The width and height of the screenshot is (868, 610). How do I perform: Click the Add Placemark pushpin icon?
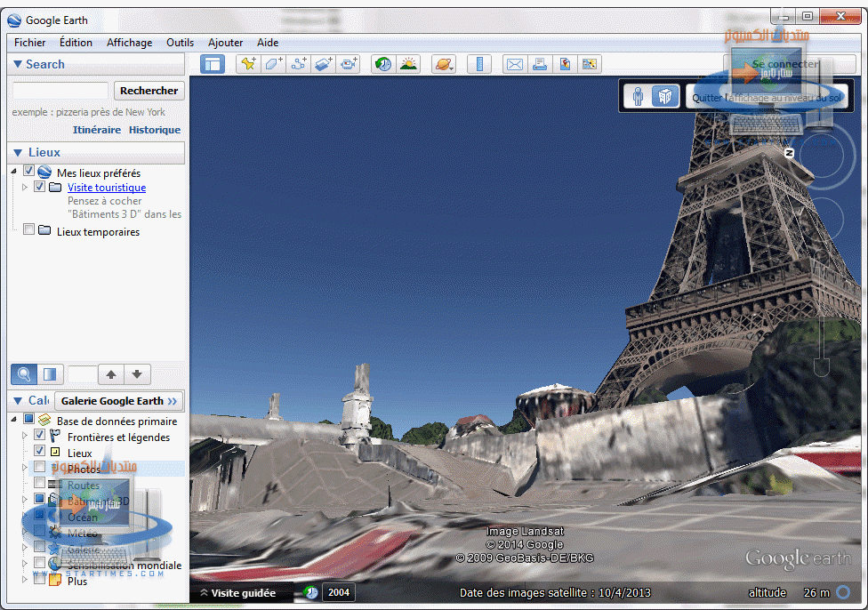[x=248, y=64]
